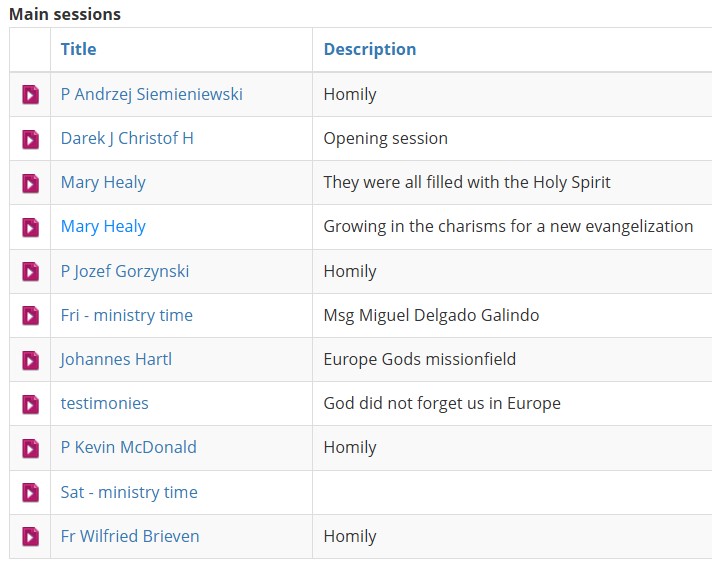Image resolution: width=712 pixels, height=562 pixels.
Task: Open the testimonies link
Action: [104, 403]
